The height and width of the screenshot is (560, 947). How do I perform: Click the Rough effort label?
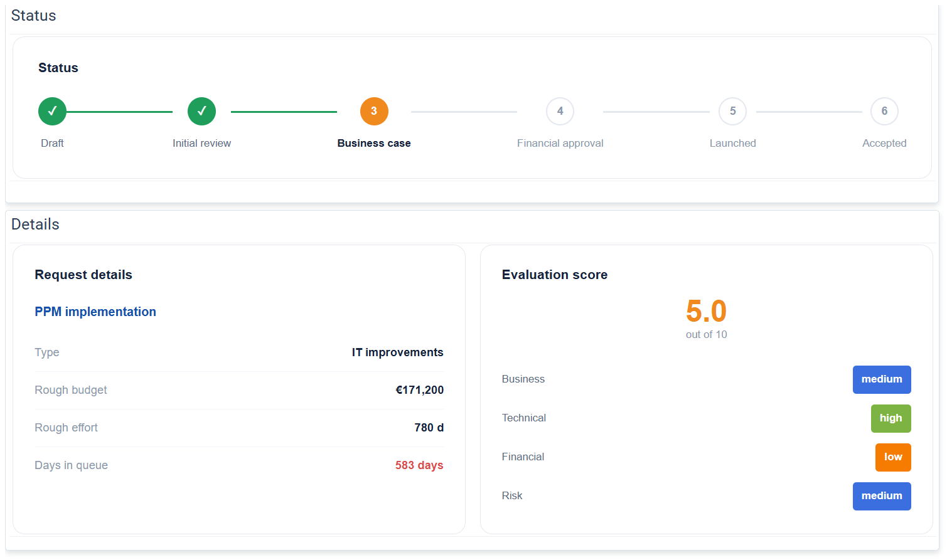click(x=66, y=428)
